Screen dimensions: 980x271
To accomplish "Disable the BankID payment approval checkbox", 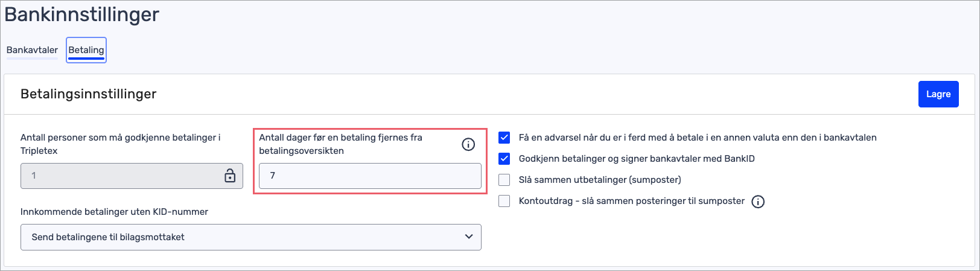I will coord(504,159).
